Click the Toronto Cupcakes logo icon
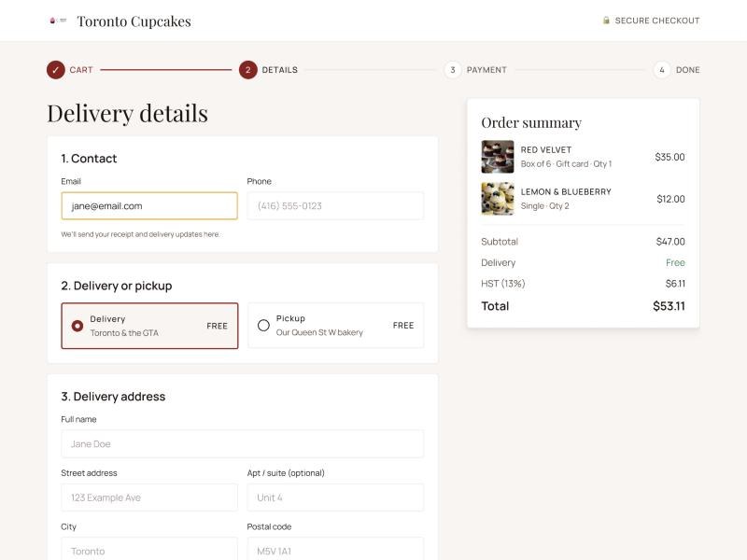 pyautogui.click(x=58, y=21)
